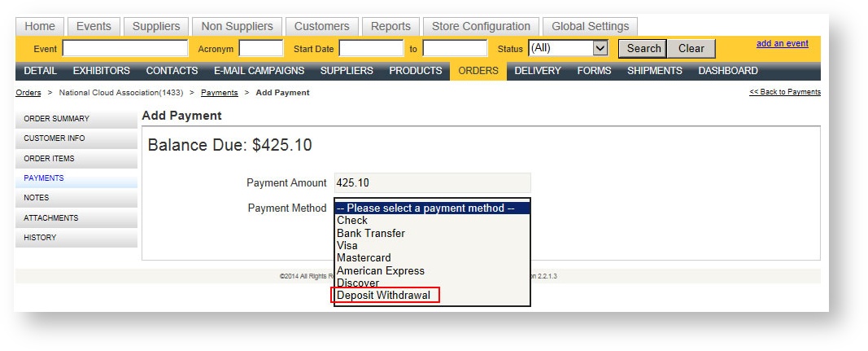Choose Check as payment method
This screenshot has width=868, height=351.
coord(352,221)
